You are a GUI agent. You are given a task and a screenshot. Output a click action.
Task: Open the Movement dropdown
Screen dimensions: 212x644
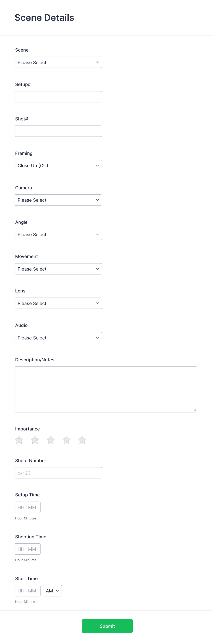pos(58,269)
